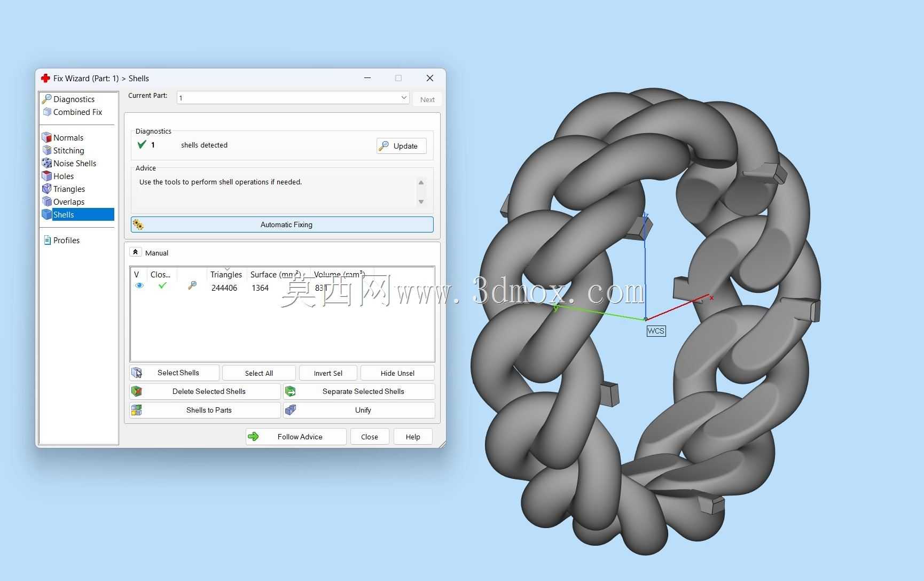This screenshot has height=581, width=924.
Task: Click the Diagnostics magnifier icon
Action: click(x=47, y=99)
